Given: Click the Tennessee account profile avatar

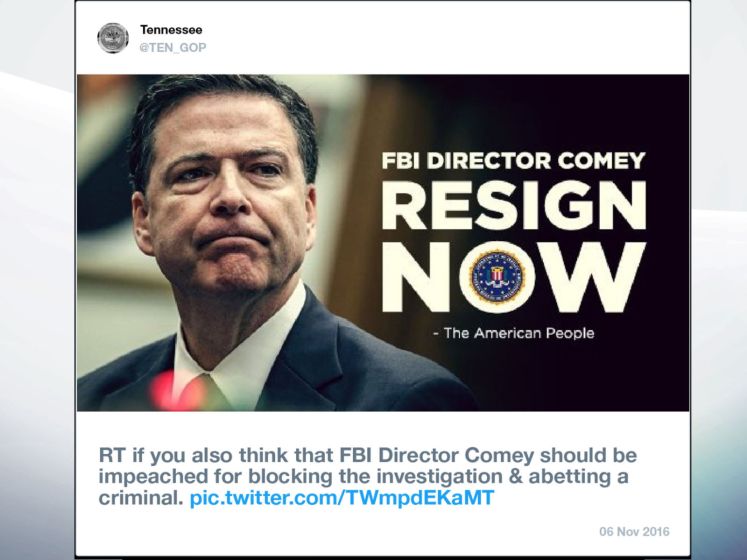Looking at the screenshot, I should click(113, 38).
